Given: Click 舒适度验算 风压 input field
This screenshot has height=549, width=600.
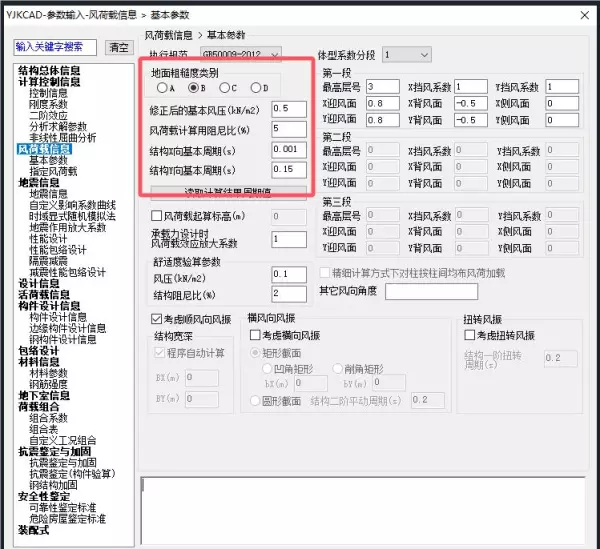Looking at the screenshot, I should tap(289, 274).
